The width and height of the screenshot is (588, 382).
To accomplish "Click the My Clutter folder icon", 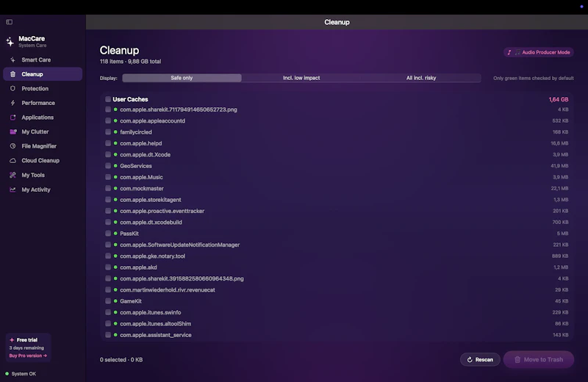I will pyautogui.click(x=13, y=131).
